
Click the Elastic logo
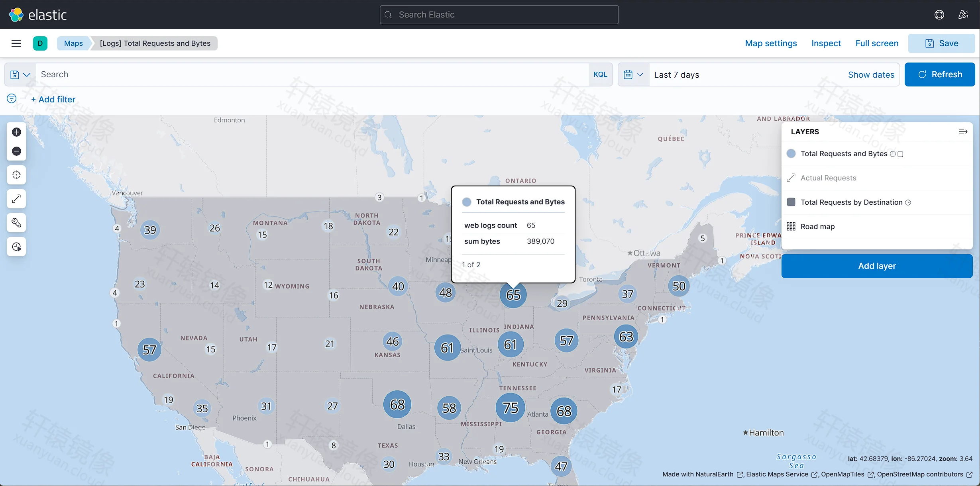38,15
